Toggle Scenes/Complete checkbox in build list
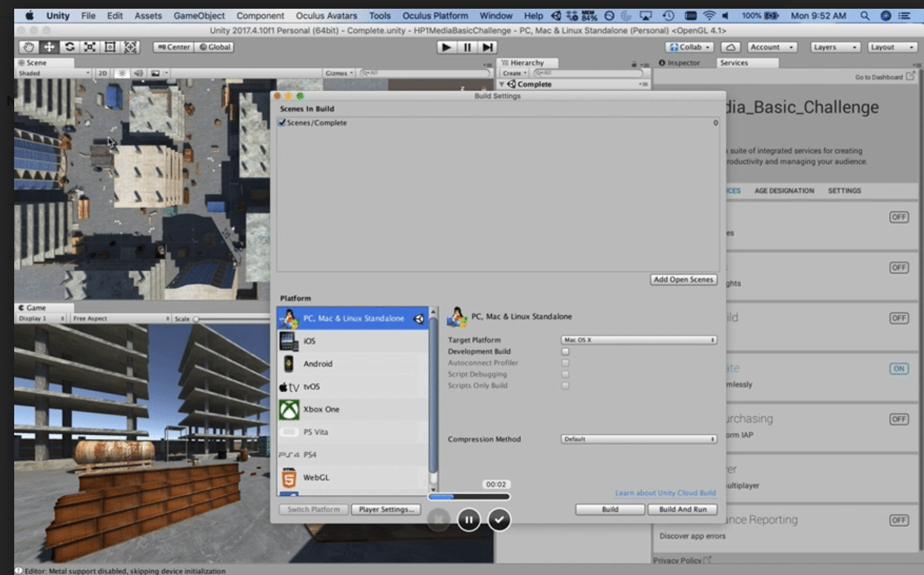This screenshot has height=575, width=924. [282, 123]
